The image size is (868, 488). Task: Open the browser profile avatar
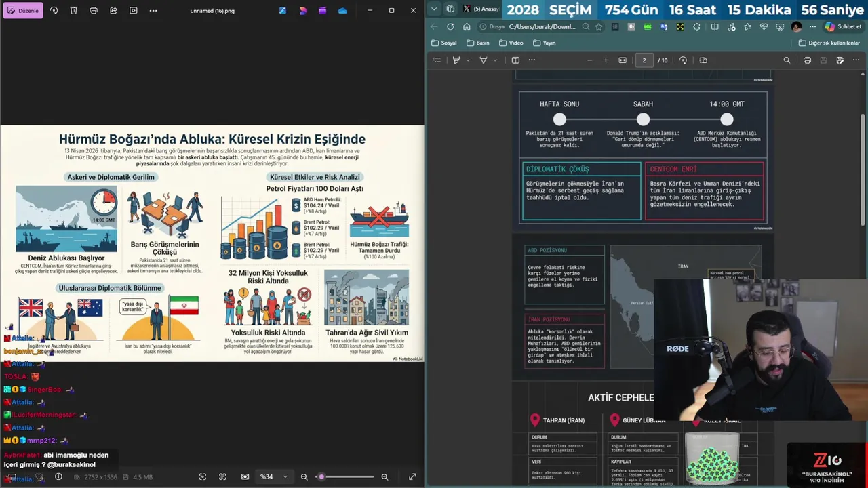pos(796,27)
